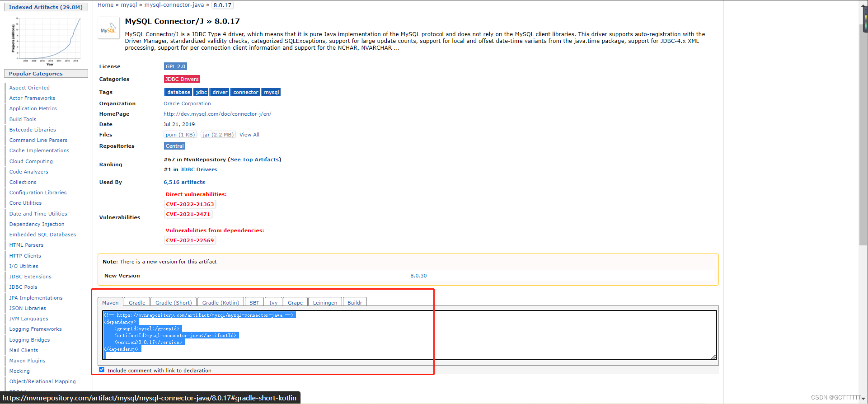Switch to the Gradle tab
868x404 pixels.
137,302
